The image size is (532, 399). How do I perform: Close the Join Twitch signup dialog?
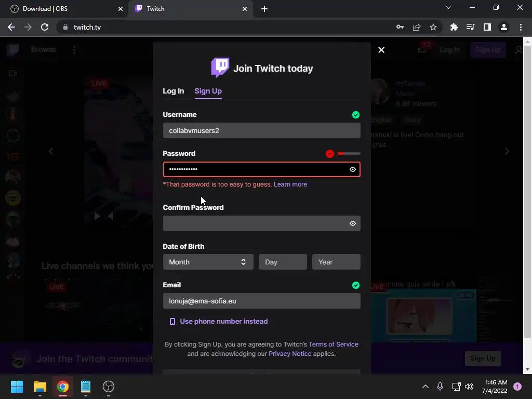381,50
